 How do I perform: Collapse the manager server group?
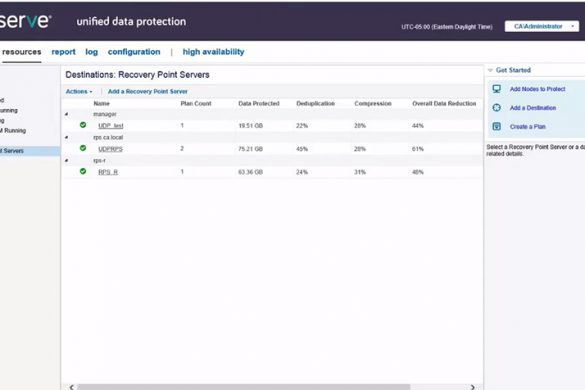(66, 114)
